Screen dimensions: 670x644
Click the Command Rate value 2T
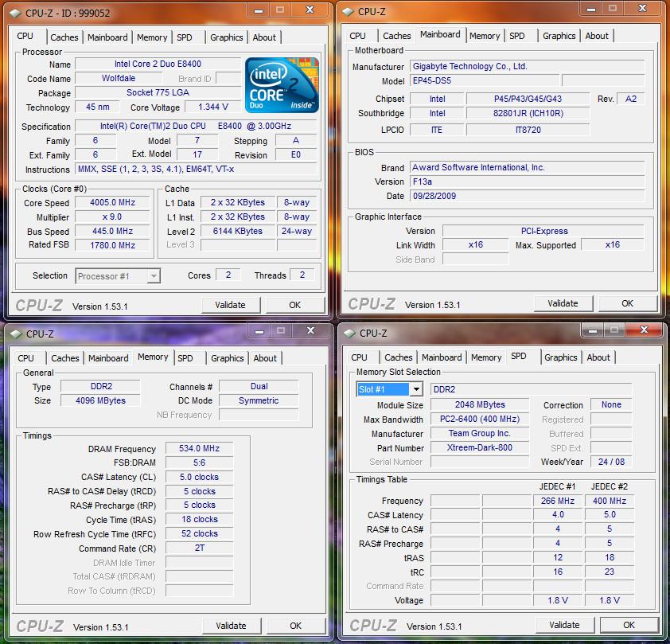tap(199, 548)
